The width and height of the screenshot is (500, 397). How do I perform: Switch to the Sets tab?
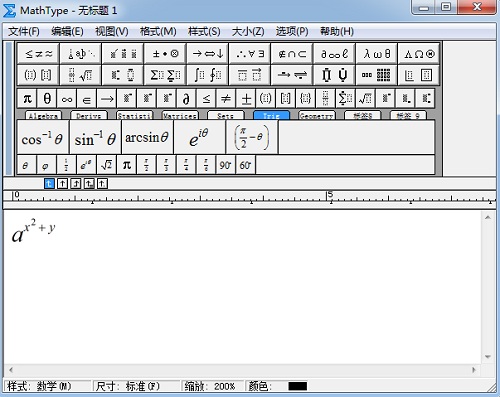(x=225, y=116)
